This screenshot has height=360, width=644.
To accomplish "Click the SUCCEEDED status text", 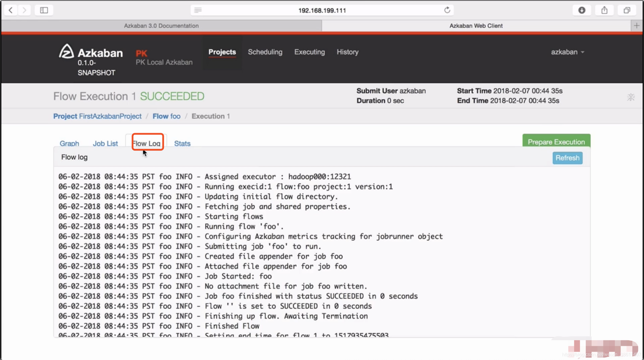I will (x=172, y=96).
